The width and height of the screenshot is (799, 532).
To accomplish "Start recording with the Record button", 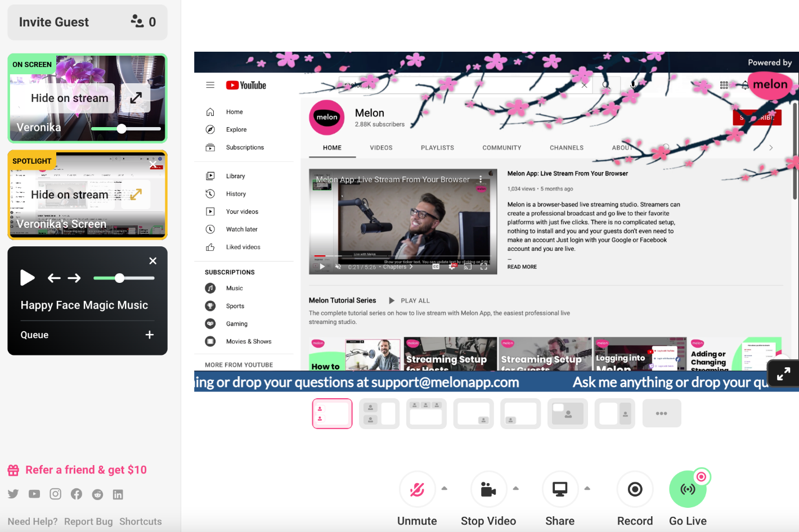I will pos(635,489).
